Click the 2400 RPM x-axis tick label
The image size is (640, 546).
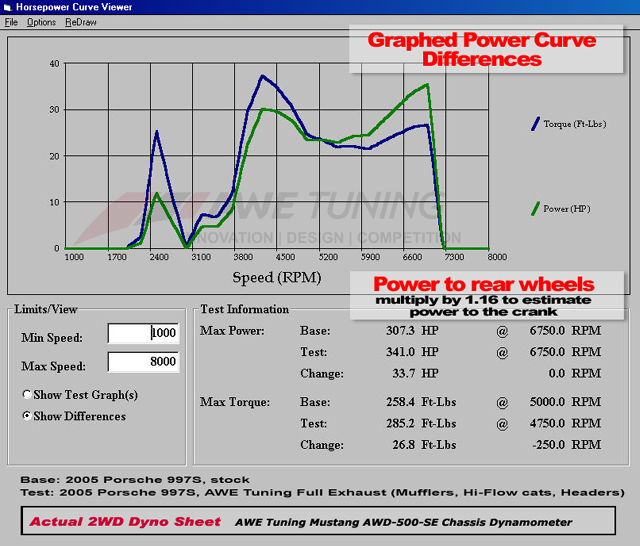click(159, 257)
